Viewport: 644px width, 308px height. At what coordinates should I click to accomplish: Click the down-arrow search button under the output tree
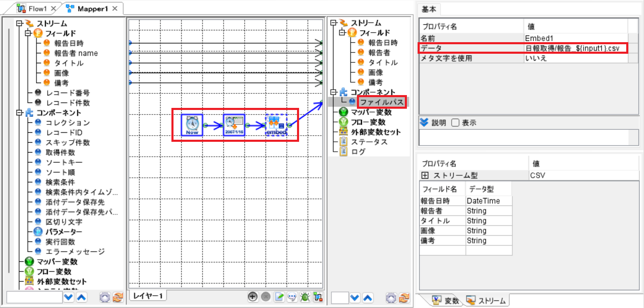[x=354, y=297]
